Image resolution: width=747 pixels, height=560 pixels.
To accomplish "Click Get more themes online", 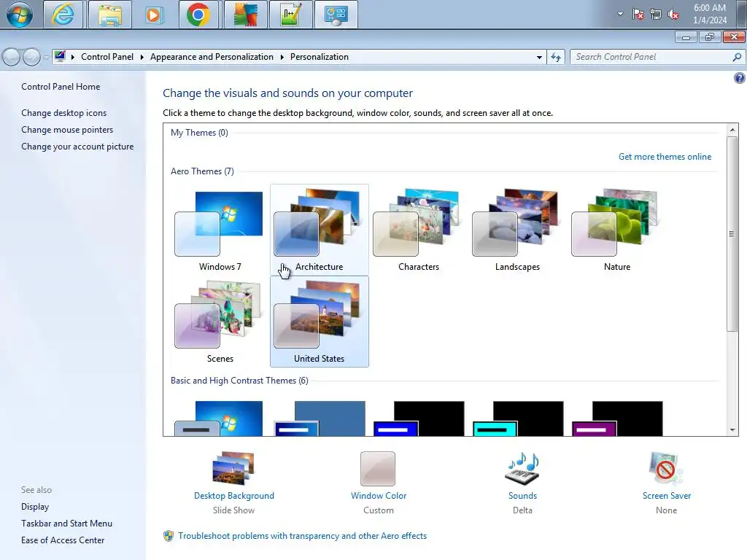I will [x=665, y=157].
